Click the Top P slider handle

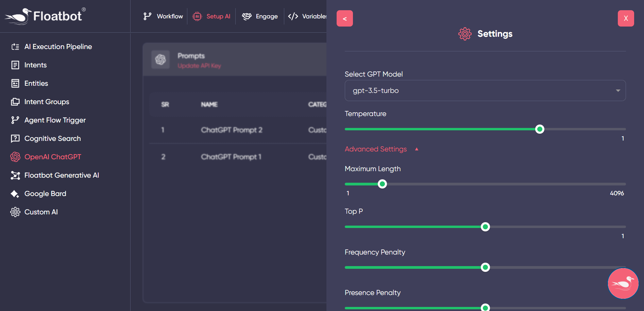point(486,227)
